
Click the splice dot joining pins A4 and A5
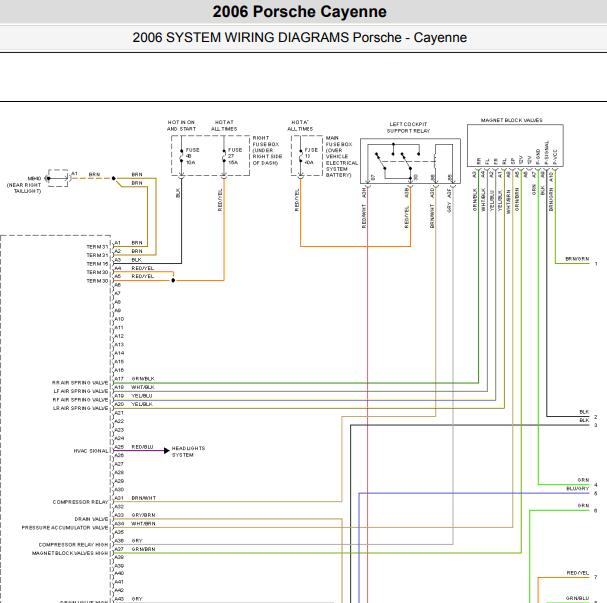[x=173, y=280]
